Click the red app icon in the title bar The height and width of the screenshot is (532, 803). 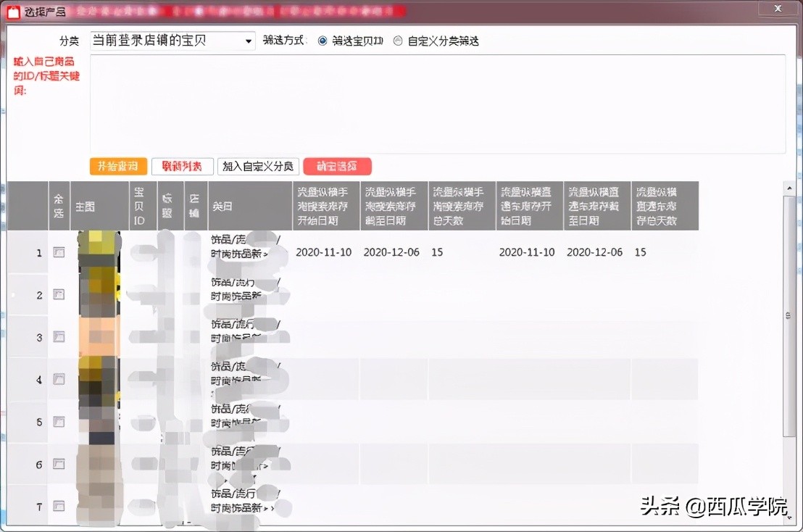pyautogui.click(x=13, y=12)
